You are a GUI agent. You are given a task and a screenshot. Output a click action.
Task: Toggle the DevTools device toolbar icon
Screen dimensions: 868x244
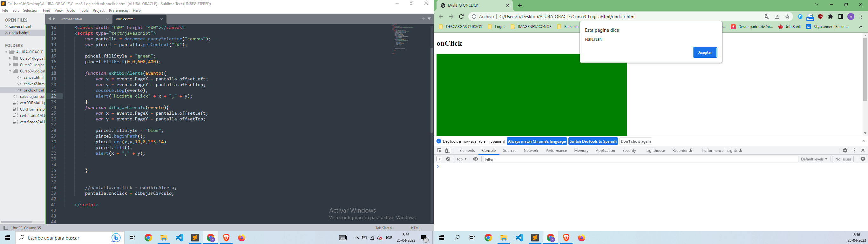point(448,151)
